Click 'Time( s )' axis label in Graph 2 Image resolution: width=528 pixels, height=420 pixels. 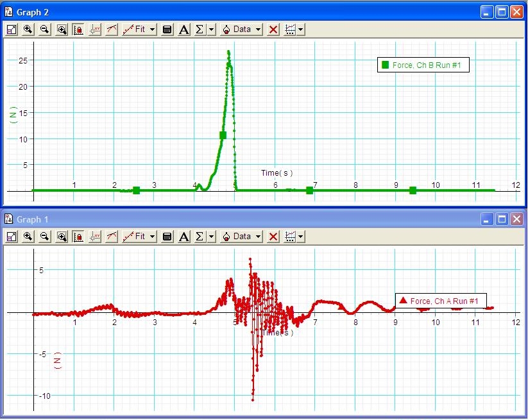277,173
